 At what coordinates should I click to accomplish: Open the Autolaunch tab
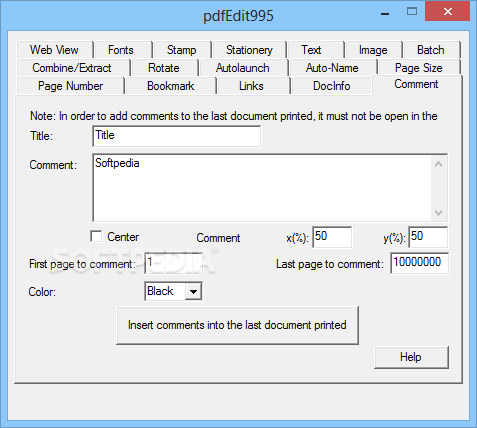click(x=243, y=68)
